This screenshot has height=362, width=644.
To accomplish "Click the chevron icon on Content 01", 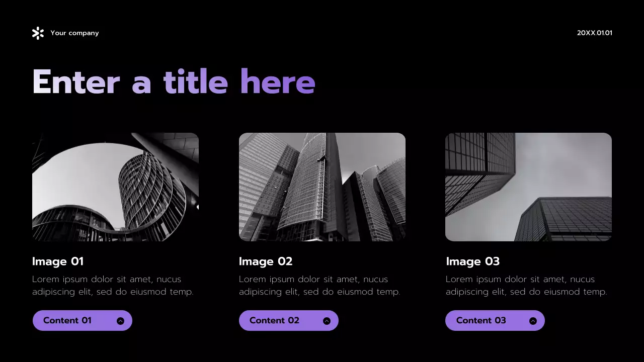I will tap(120, 321).
